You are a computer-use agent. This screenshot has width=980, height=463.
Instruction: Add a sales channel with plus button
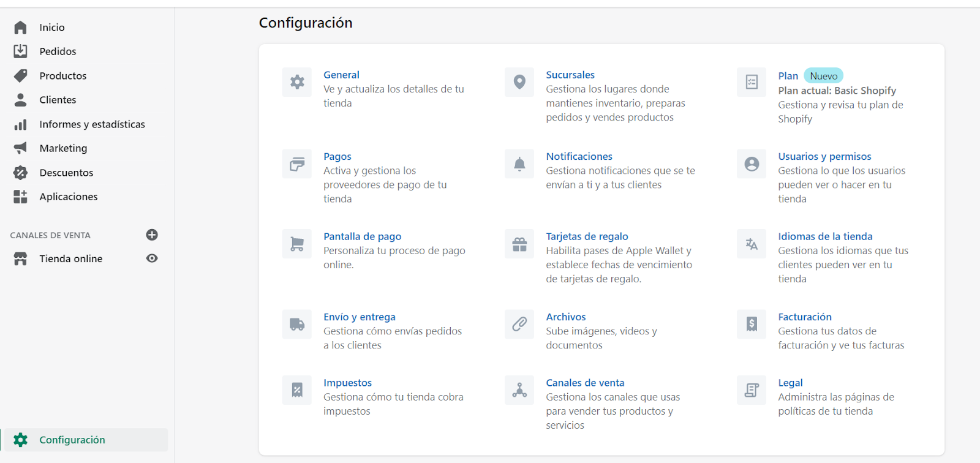(152, 235)
